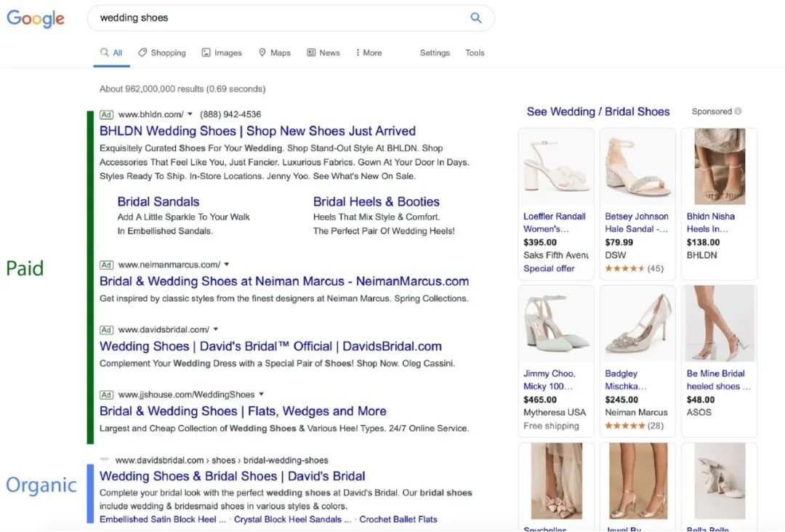Image resolution: width=785 pixels, height=532 pixels.
Task: Switch to the Maps tab
Action: [x=274, y=53]
